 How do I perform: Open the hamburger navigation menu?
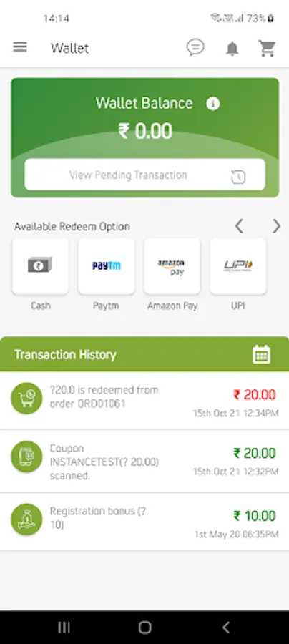point(20,47)
